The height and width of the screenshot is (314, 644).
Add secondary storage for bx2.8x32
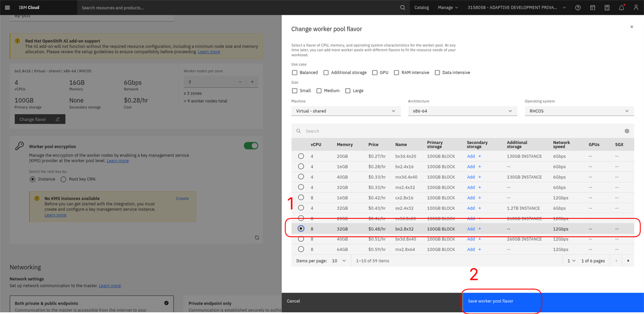474,229
